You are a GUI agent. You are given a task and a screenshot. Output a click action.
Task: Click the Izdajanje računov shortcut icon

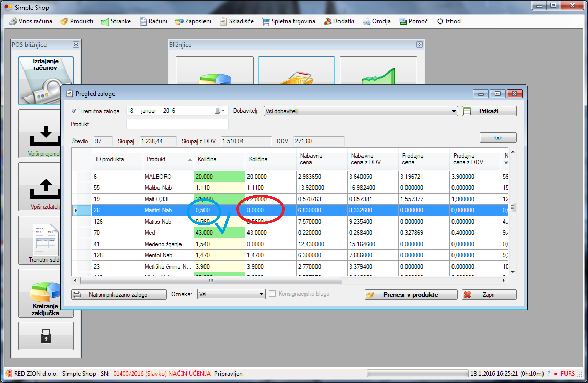(46, 80)
